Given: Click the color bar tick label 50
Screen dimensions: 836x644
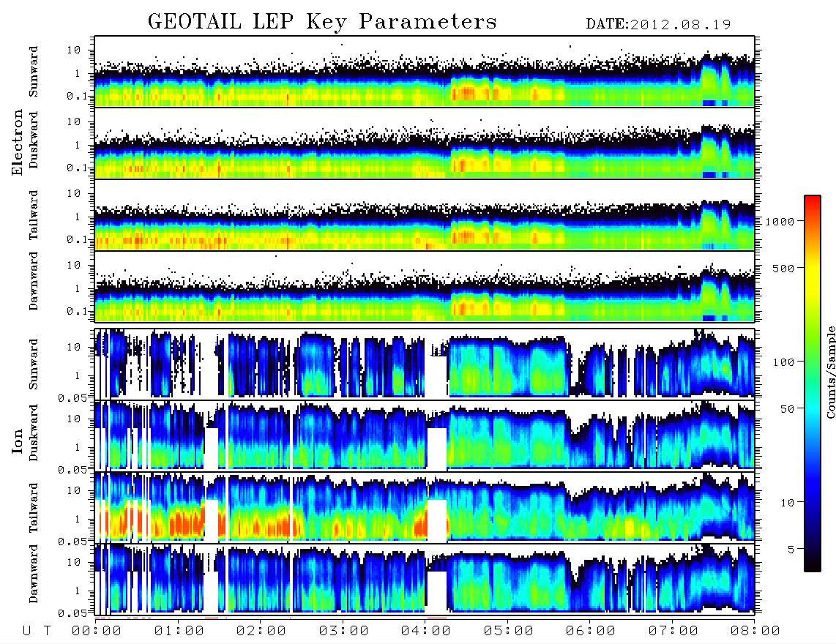Looking at the screenshot, I should (788, 409).
